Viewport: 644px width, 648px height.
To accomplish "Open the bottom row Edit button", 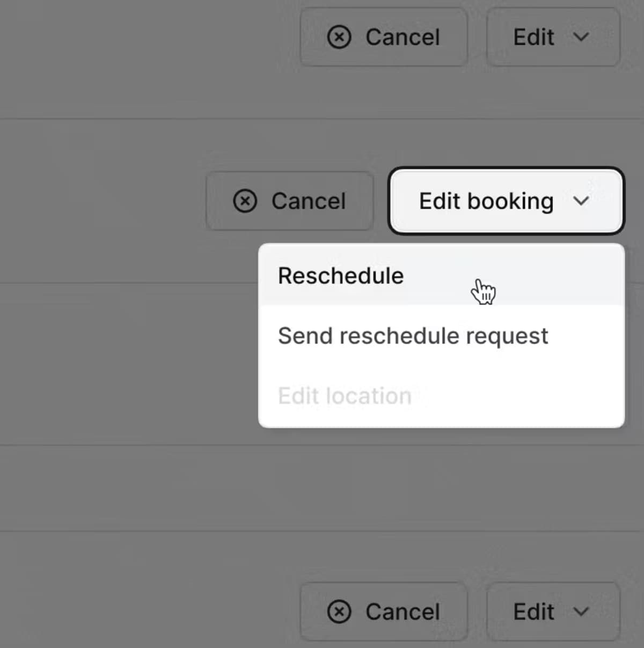I will tap(553, 612).
